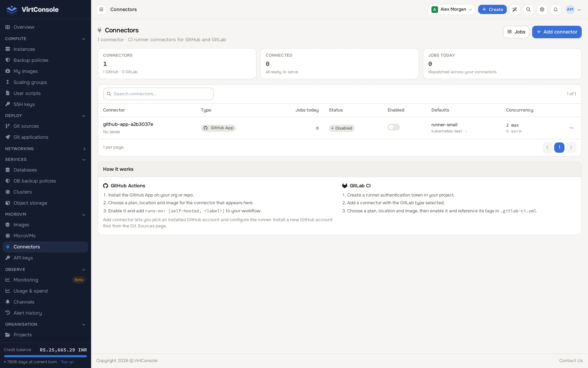Click the Instances server icon in sidebar
The height and width of the screenshot is (368, 588).
(8, 49)
